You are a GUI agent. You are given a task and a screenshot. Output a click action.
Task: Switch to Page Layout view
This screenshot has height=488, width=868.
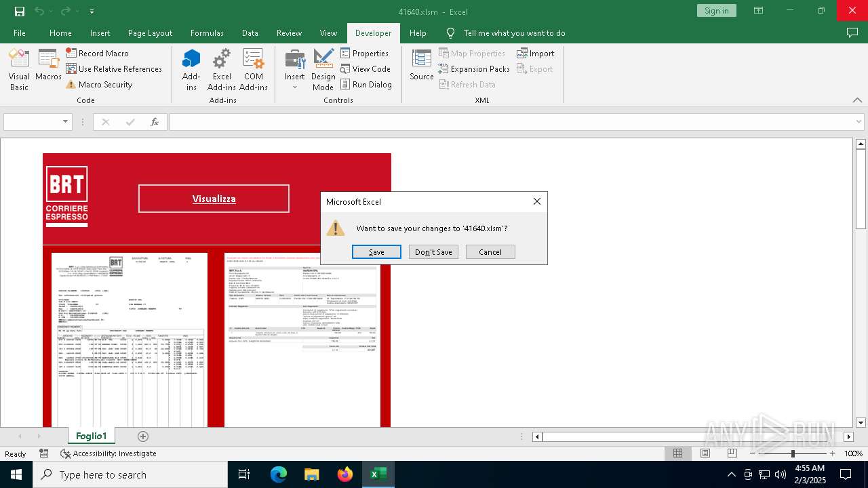[x=705, y=453]
